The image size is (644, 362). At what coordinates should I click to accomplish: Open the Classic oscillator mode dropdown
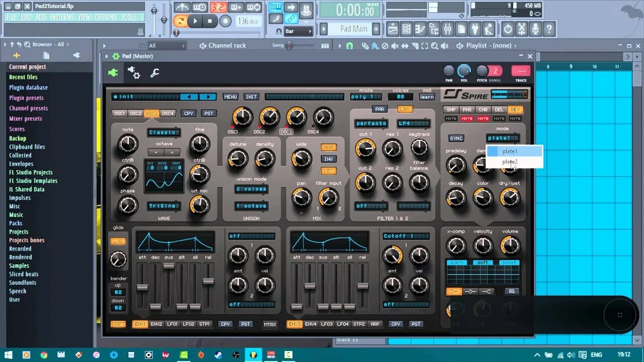(164, 133)
